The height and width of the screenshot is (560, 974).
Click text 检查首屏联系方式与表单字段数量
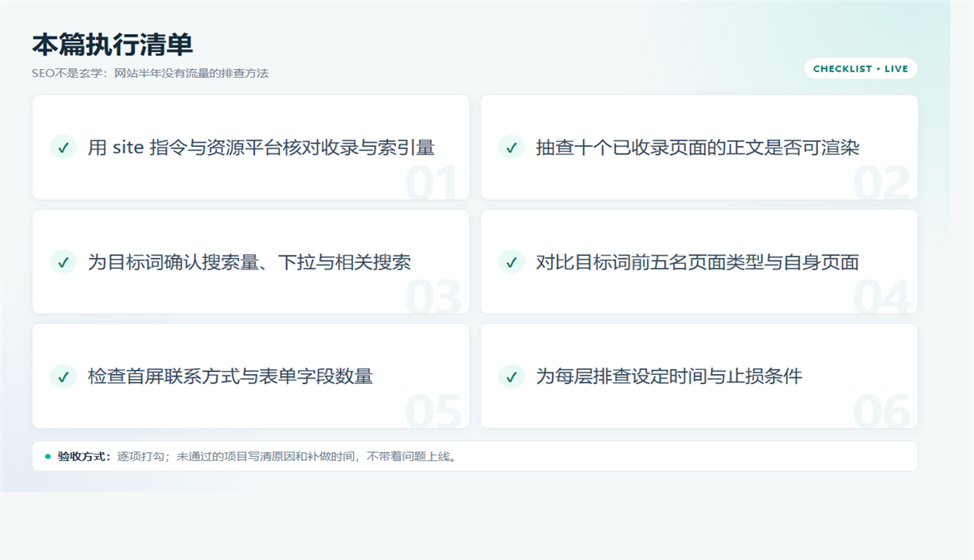(x=231, y=377)
